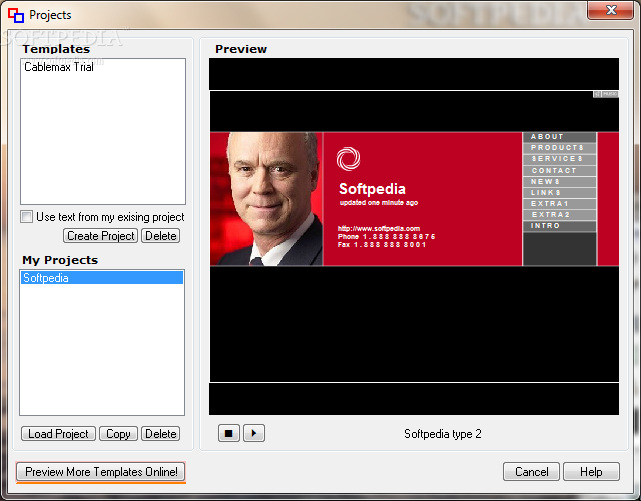Click the music toggle in preview corner
The height and width of the screenshot is (501, 641).
coord(605,94)
